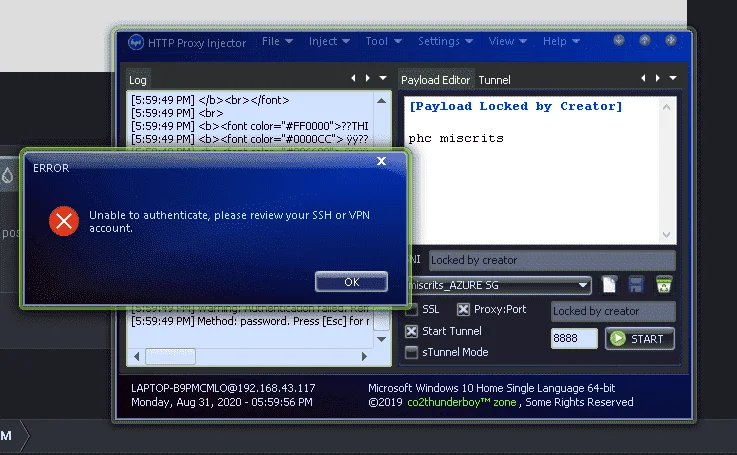Enable the sTunnel Mode checkbox
Image resolution: width=737 pixels, height=455 pixels.
coord(411,352)
